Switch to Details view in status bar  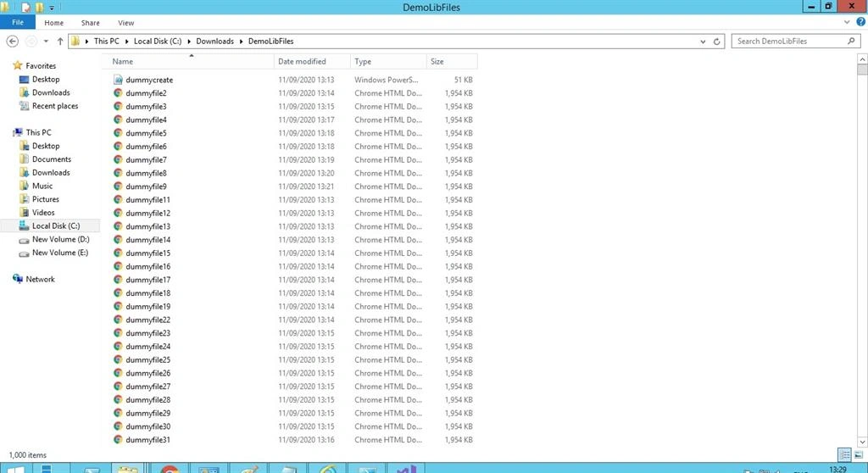(x=844, y=455)
